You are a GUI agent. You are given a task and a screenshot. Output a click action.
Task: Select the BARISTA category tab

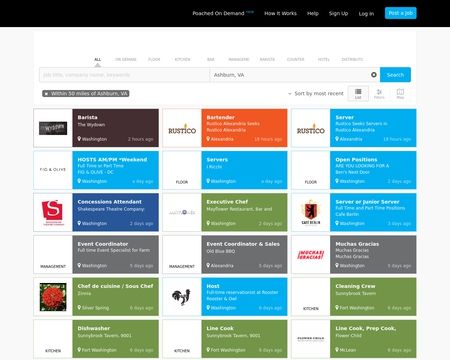tap(267, 59)
